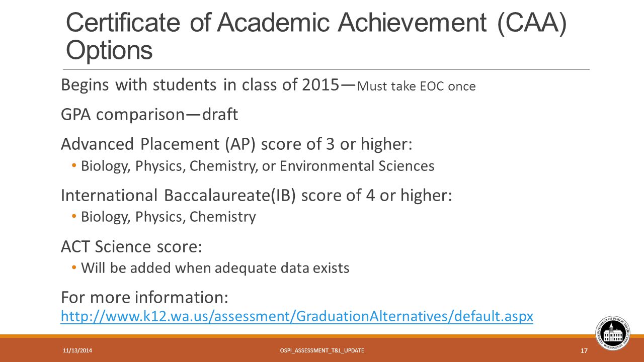Click 'Will be added when adequate data exists'
The height and width of the screenshot is (362, 644).
pyautogui.click(x=215, y=268)
